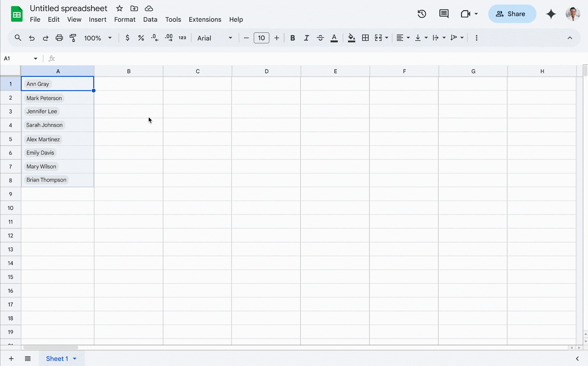Viewport: 588px width, 366px height.
Task: Search the toolbar menus
Action: click(x=18, y=38)
